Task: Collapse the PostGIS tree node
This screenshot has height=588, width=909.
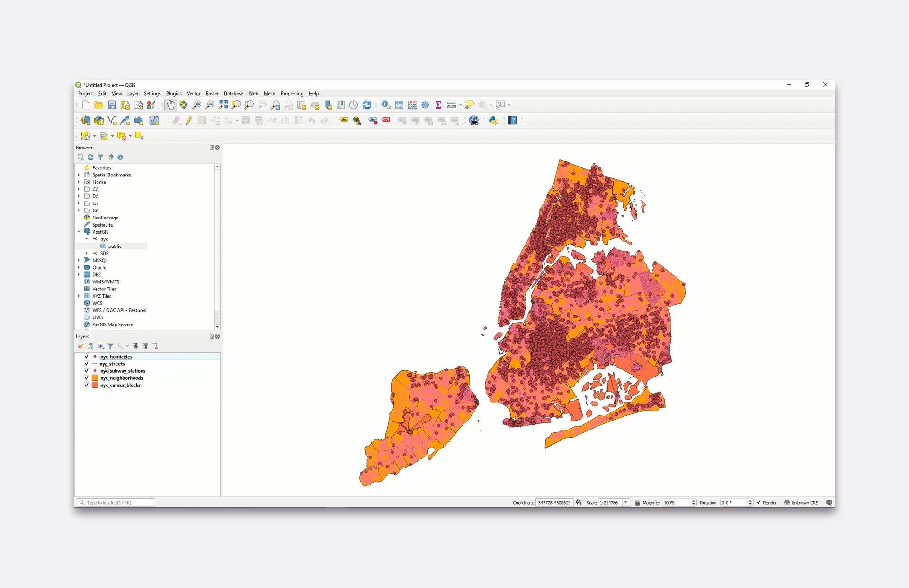Action: click(79, 232)
